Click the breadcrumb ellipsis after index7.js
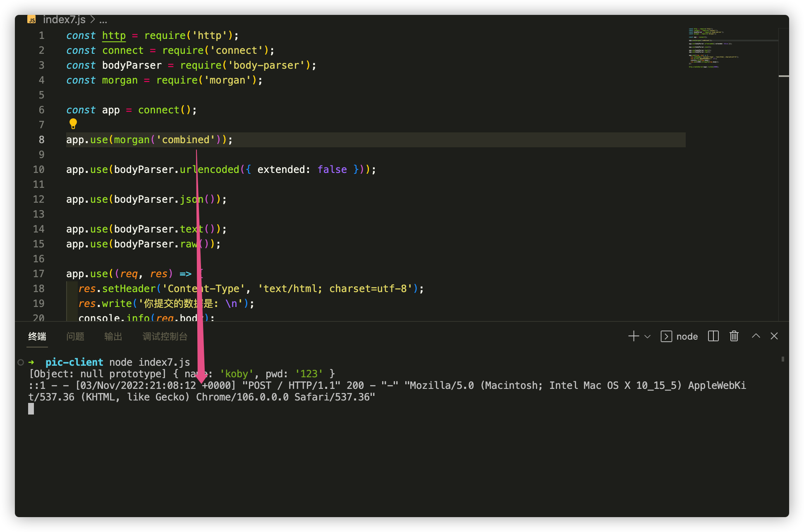The image size is (804, 532). [x=103, y=20]
